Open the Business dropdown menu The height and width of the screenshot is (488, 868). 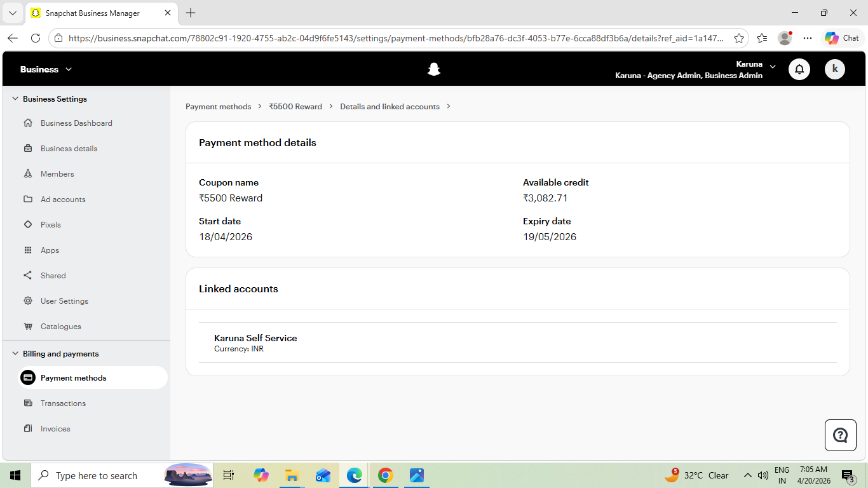[x=46, y=69]
